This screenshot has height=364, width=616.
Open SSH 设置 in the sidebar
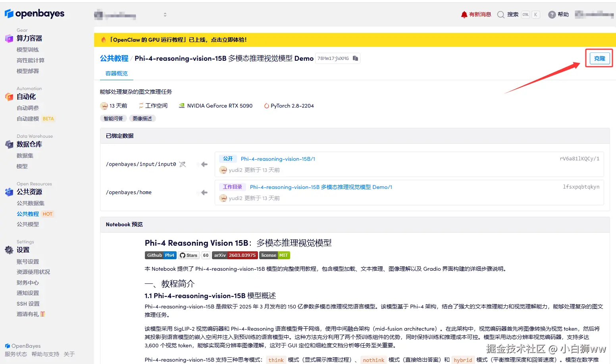click(28, 304)
